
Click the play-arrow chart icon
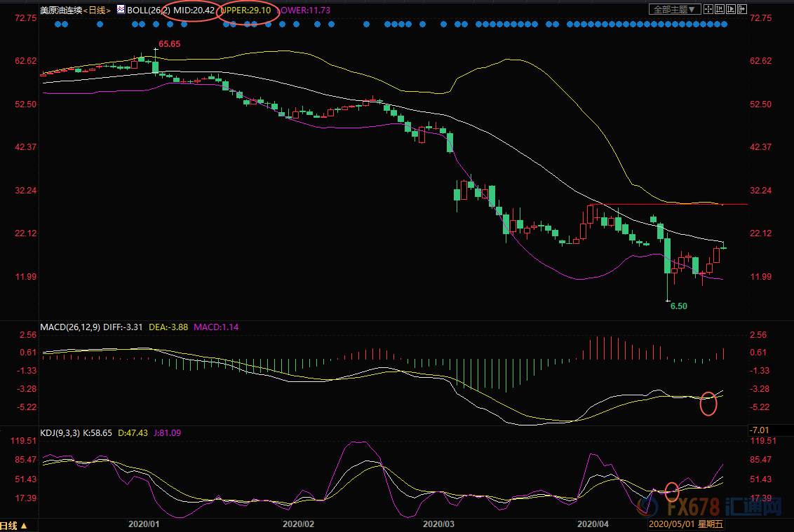click(x=731, y=9)
